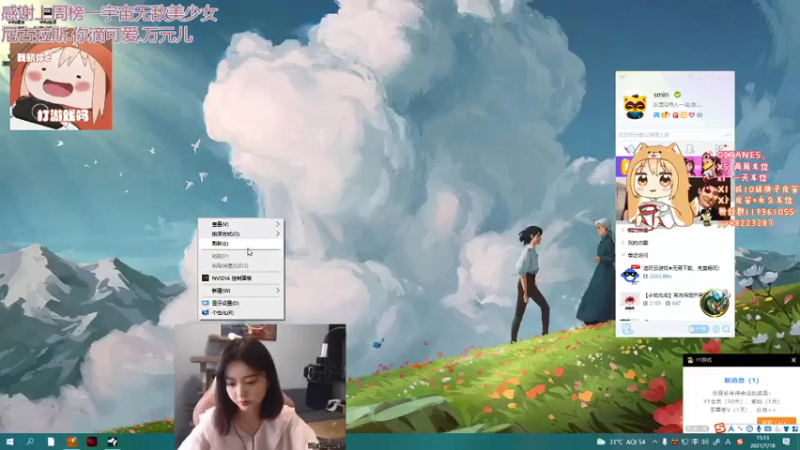
Task: Click the blue pill button at YY bottom
Action: click(697, 329)
